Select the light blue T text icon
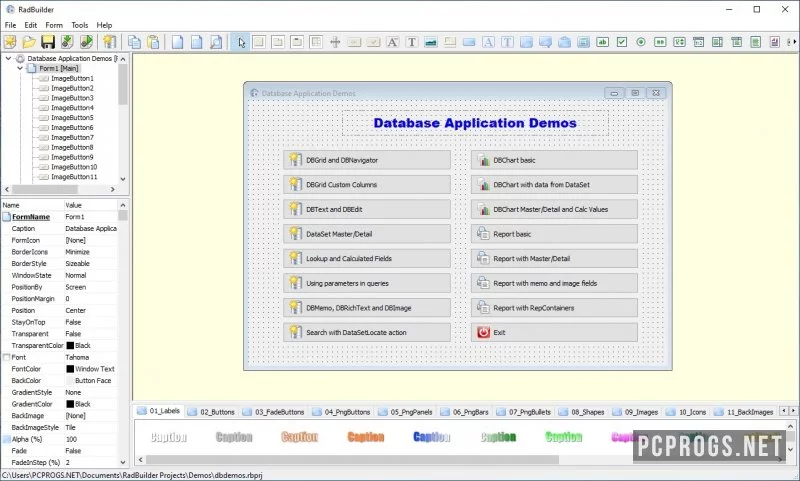800x481 pixels. [507, 42]
